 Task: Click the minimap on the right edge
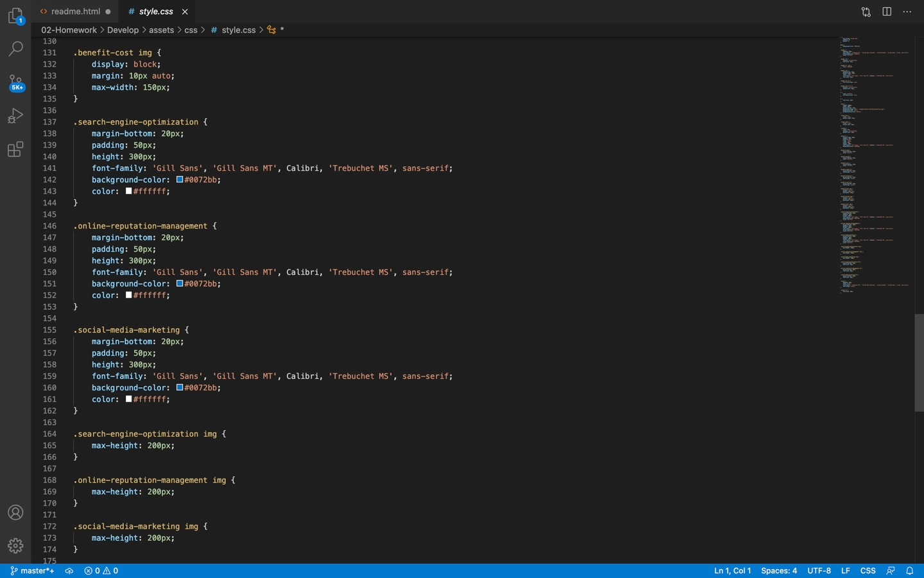point(873,161)
